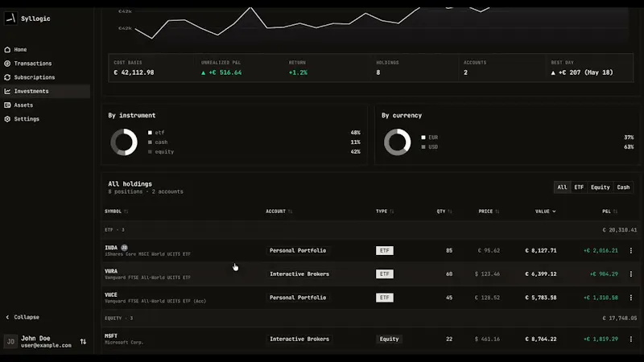Screen dimensions: 644x362
Task: Click the Collapse chevron arrow icon
Action: pos(7,317)
